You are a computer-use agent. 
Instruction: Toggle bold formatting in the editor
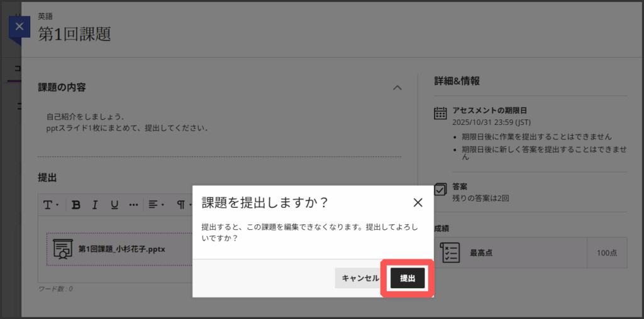pos(76,205)
